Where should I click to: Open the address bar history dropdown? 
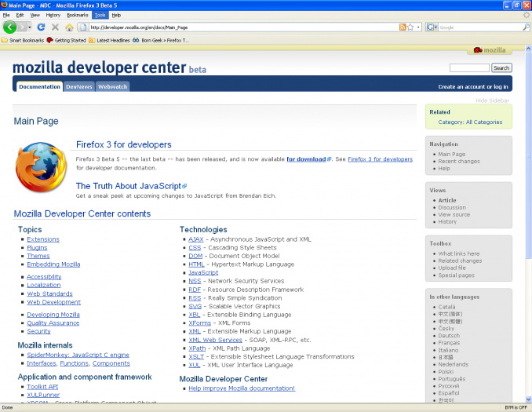coord(418,27)
